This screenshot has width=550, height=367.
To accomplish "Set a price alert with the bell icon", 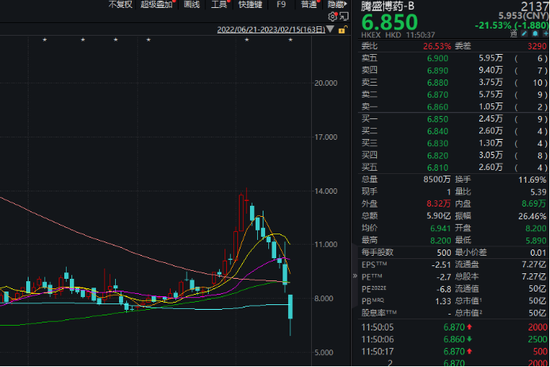I will pyautogui.click(x=535, y=34).
